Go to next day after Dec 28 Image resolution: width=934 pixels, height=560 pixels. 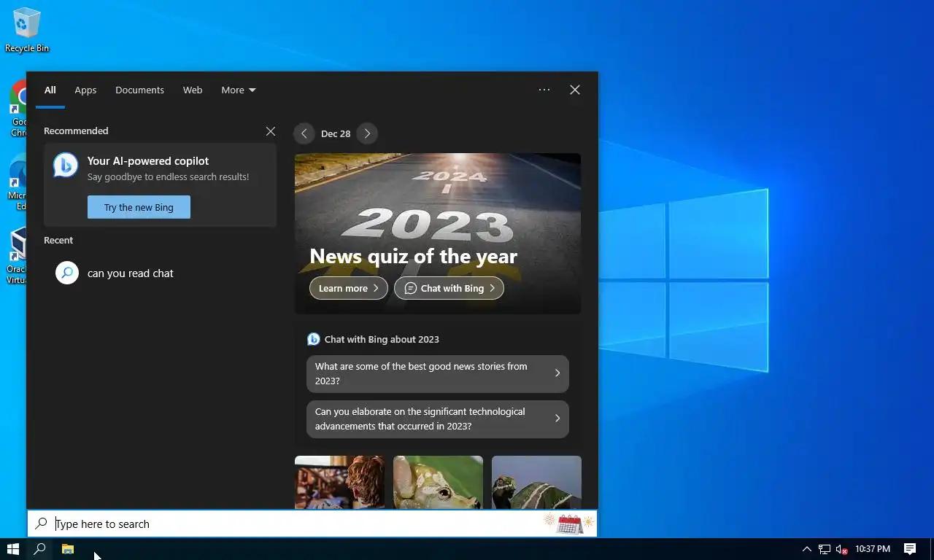(367, 133)
